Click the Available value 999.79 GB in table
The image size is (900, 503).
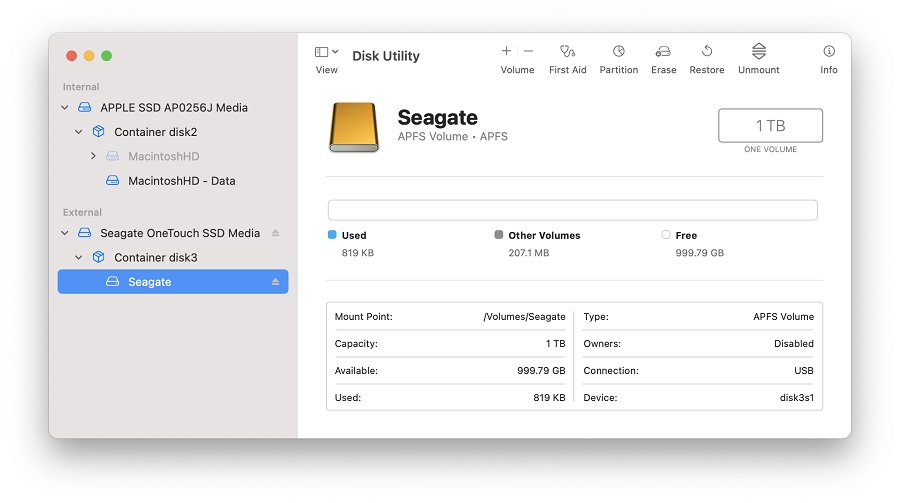coord(541,371)
